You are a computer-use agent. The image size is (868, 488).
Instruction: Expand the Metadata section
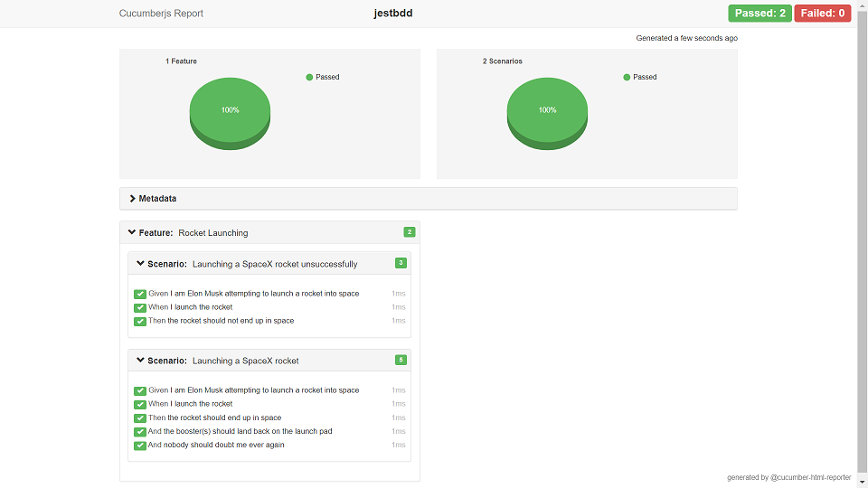point(429,199)
